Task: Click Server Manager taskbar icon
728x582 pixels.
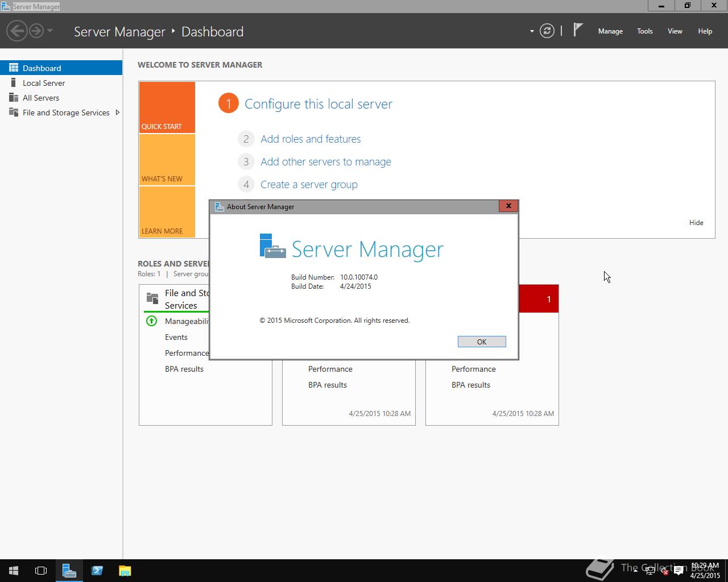Action: click(x=69, y=571)
